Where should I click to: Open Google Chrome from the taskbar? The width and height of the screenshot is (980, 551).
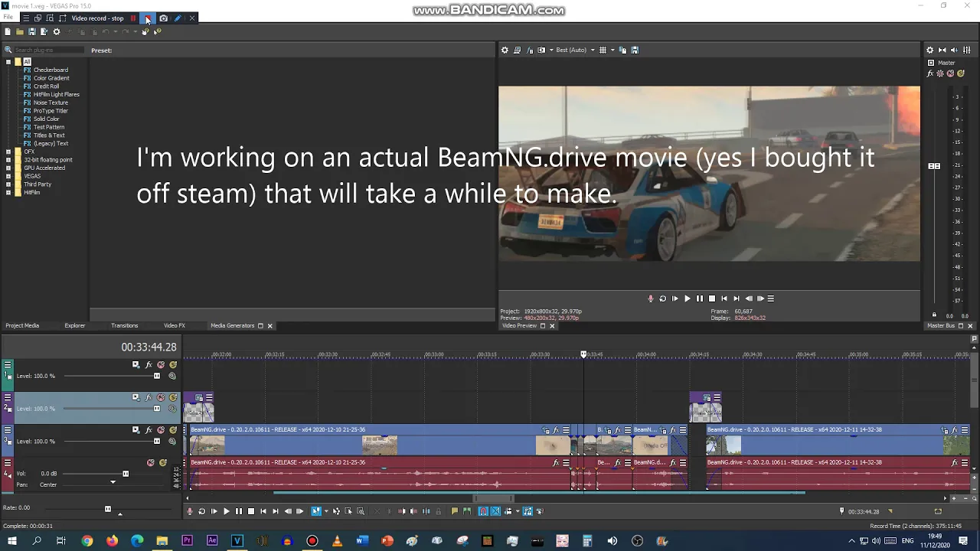tap(87, 541)
